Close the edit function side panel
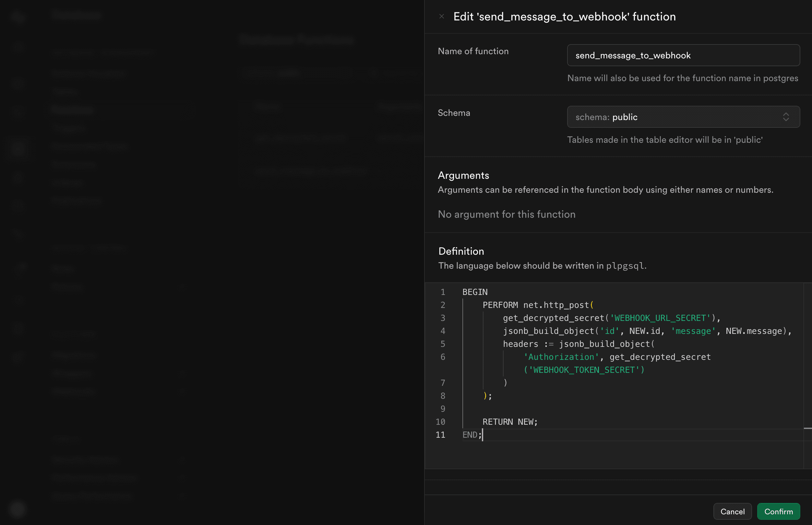The width and height of the screenshot is (812, 525). coord(441,16)
